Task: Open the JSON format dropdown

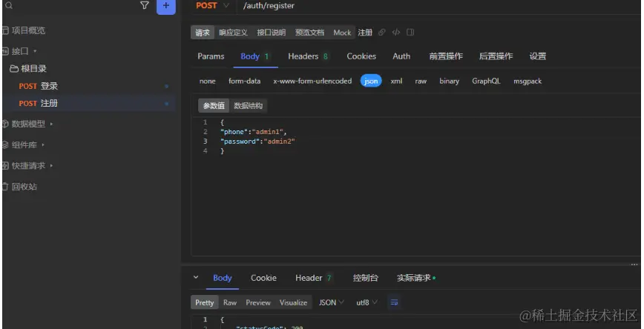Action: [x=332, y=303]
